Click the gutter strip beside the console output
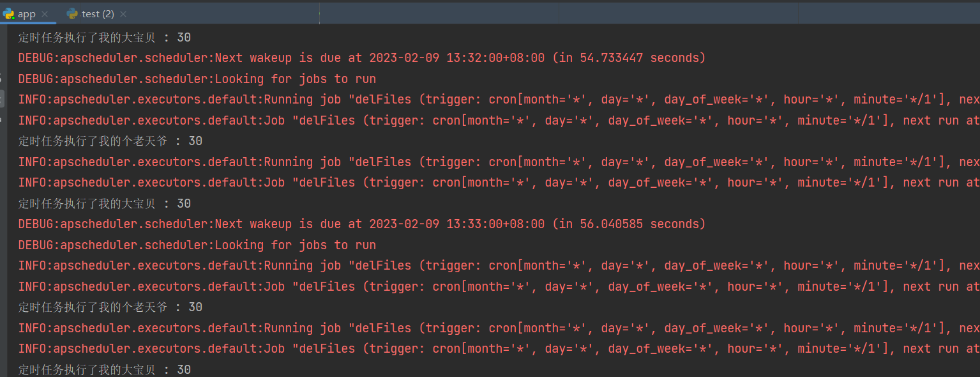980x377 pixels. (4, 192)
